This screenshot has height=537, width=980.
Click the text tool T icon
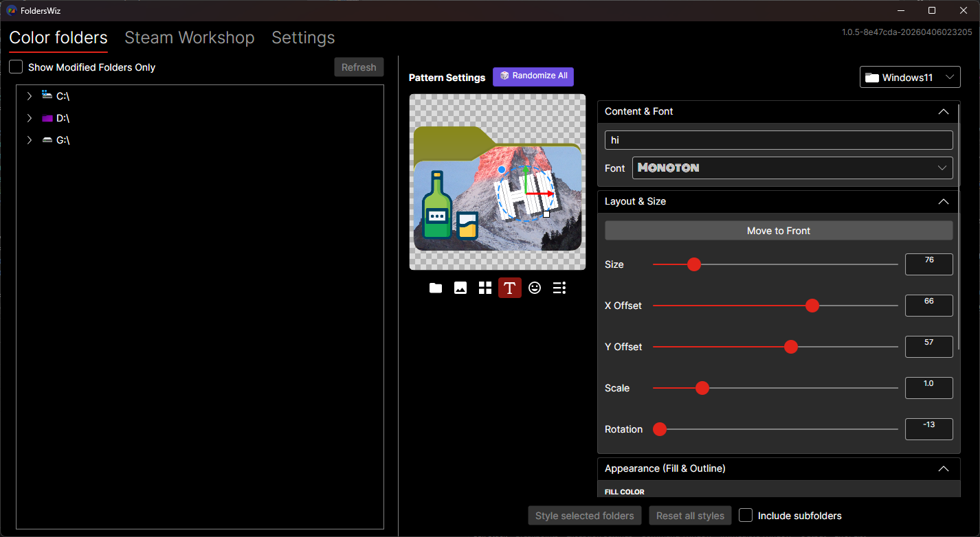(x=509, y=288)
